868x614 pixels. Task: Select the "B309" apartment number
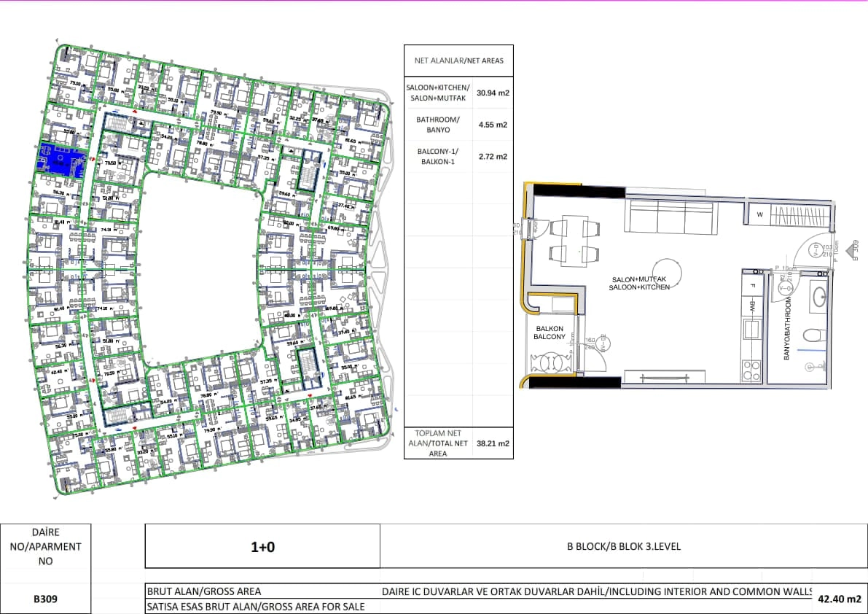pos(45,599)
